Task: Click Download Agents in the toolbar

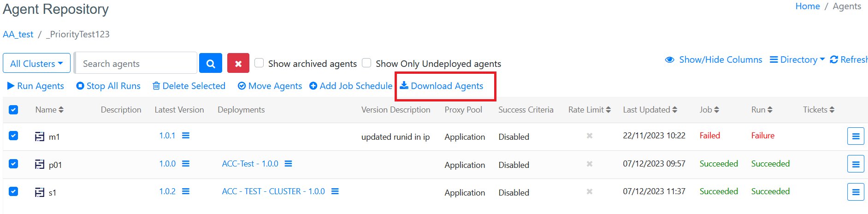Action: pyautogui.click(x=442, y=86)
